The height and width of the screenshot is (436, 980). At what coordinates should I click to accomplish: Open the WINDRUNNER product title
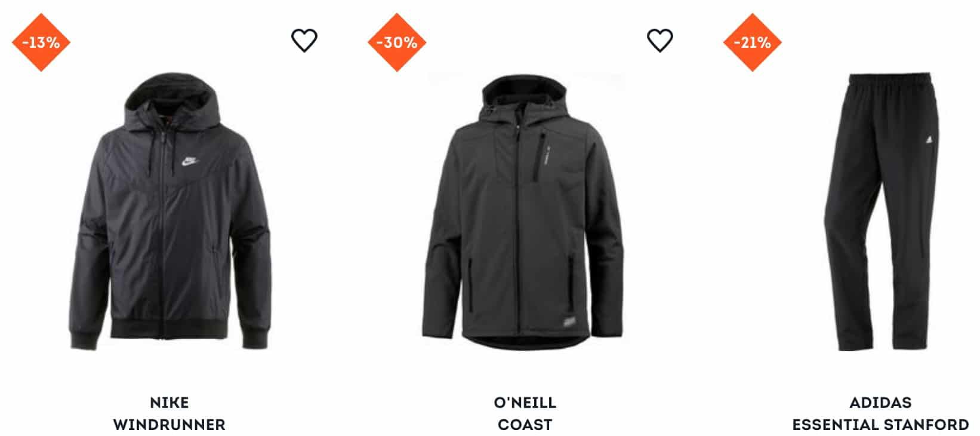point(170,425)
